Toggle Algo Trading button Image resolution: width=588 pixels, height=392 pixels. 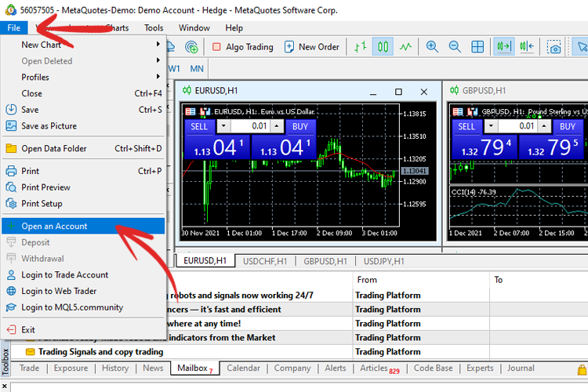pyautogui.click(x=242, y=47)
